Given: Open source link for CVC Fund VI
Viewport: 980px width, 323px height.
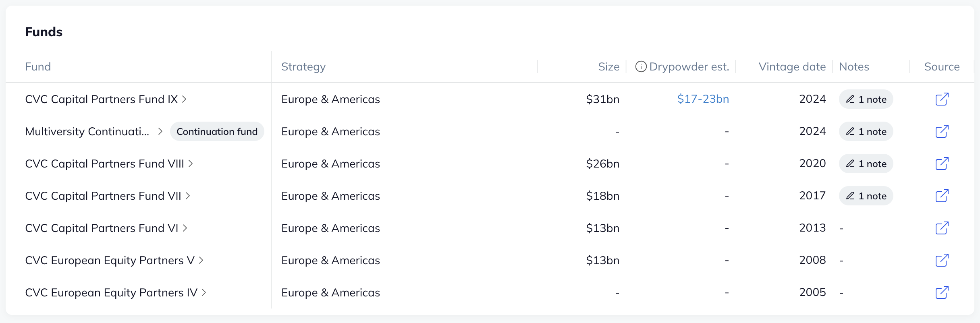Looking at the screenshot, I should click(x=942, y=228).
